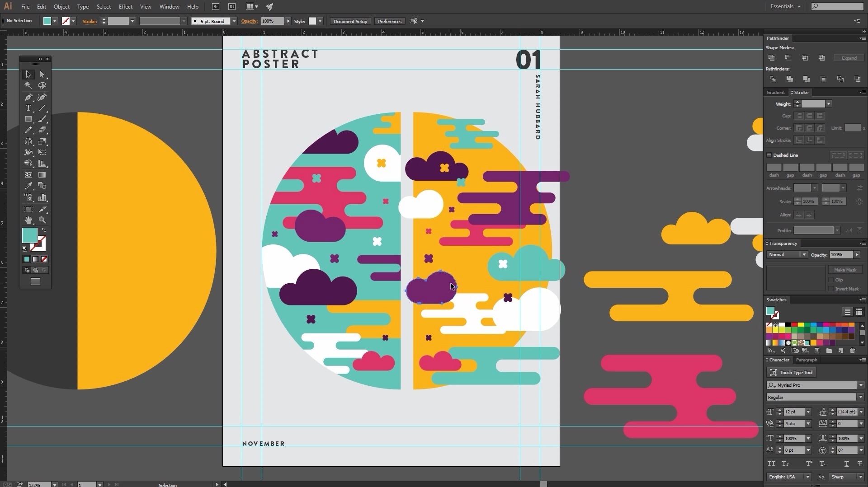Viewport: 868px width, 487px height.
Task: Open the stroke Weight dropdown
Action: coord(829,103)
